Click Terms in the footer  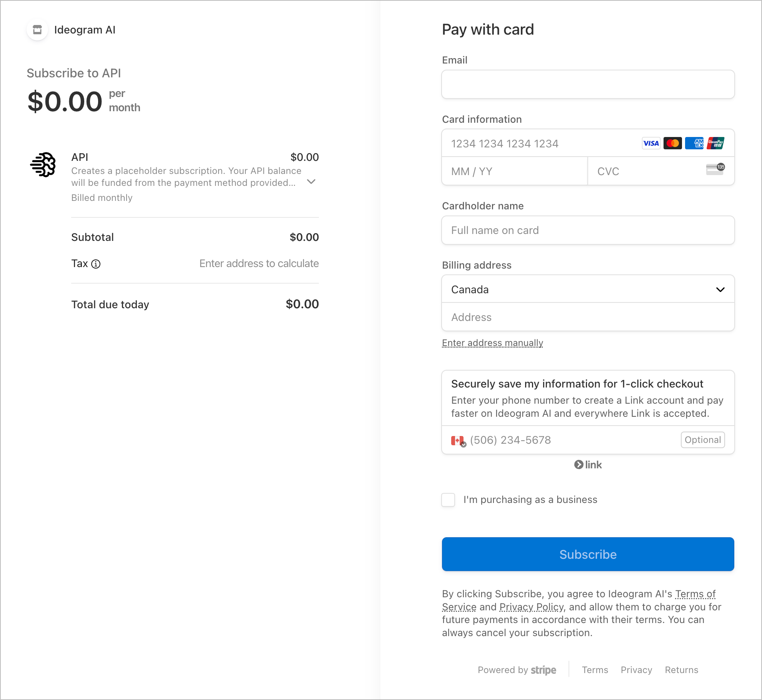point(595,670)
